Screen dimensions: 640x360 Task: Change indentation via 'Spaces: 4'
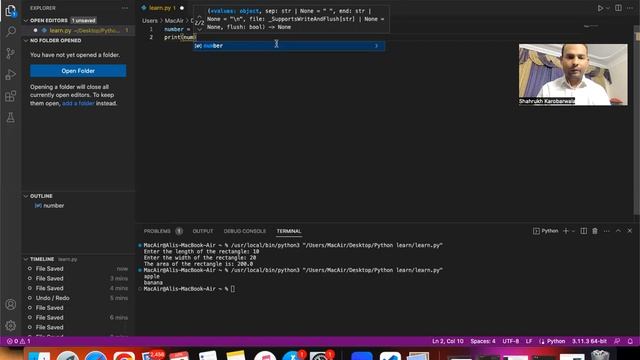[x=483, y=341]
